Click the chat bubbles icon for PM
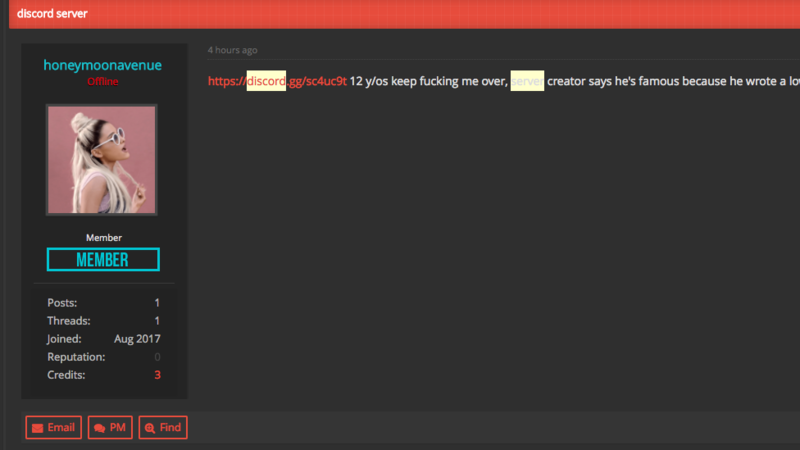This screenshot has width=800, height=450. coord(99,428)
